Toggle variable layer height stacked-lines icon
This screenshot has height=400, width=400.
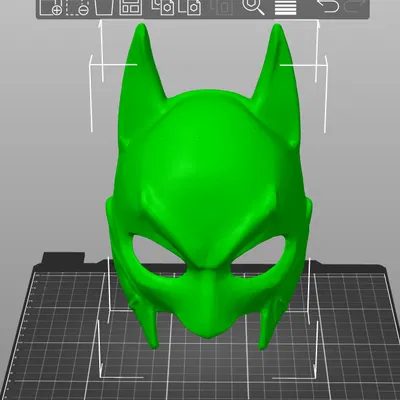point(286,7)
